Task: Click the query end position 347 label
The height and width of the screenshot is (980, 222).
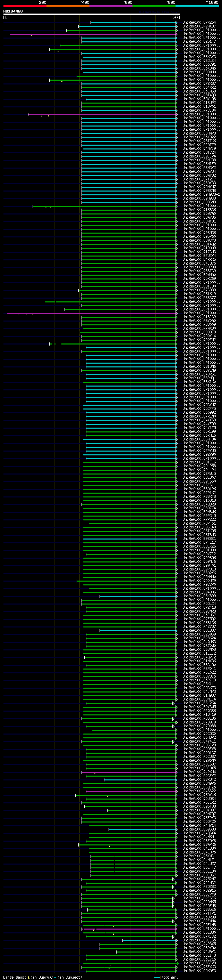Action: [x=175, y=17]
